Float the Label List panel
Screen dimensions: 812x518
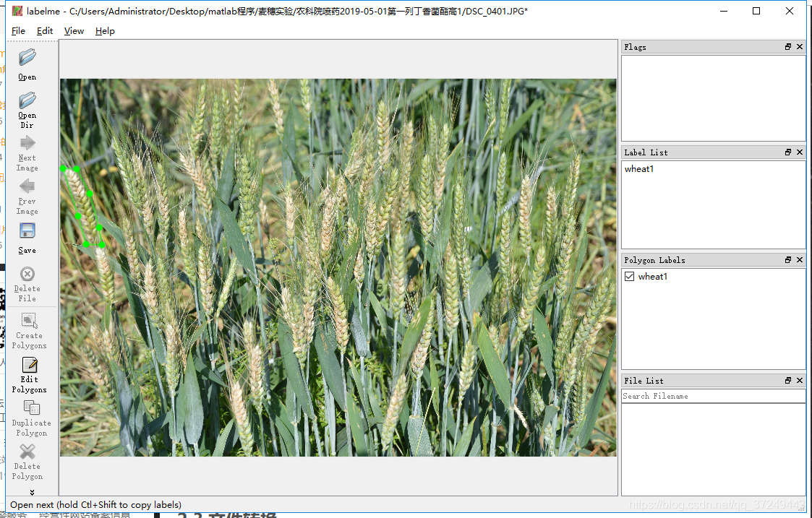(x=788, y=152)
